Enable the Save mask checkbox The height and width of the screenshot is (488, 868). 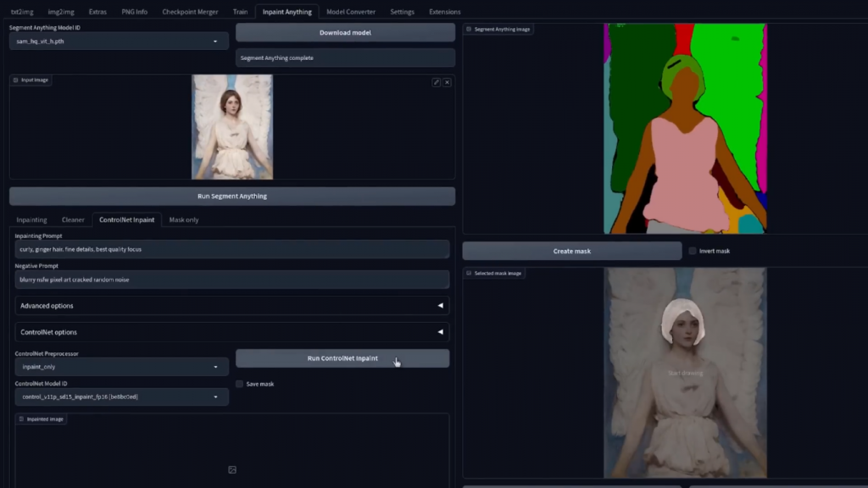(x=240, y=384)
